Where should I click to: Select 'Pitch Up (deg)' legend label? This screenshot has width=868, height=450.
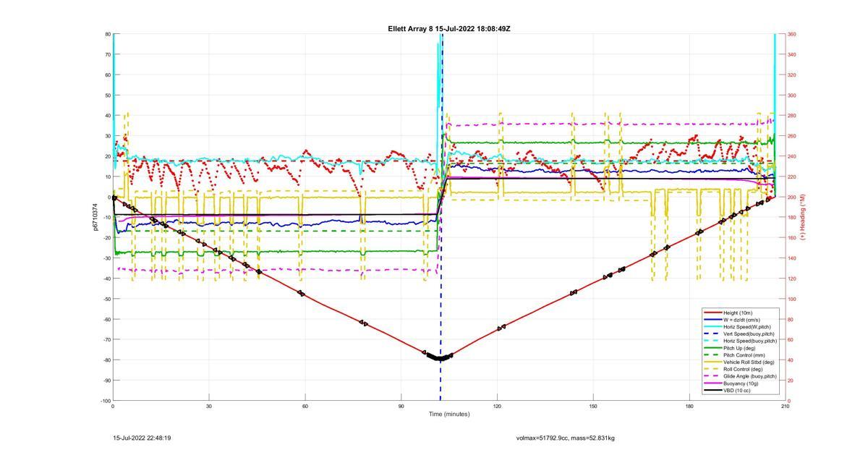tap(740, 348)
